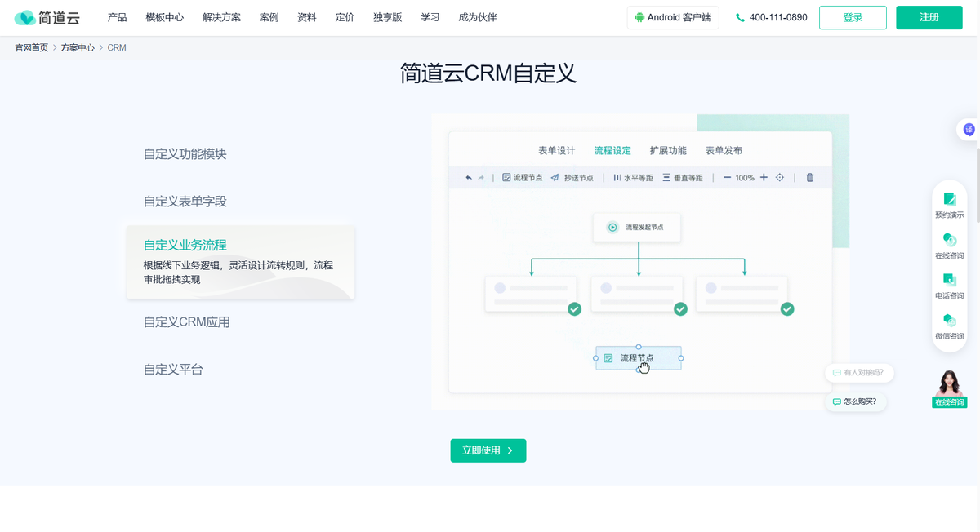
Task: Click the trash delete icon
Action: [x=810, y=177]
